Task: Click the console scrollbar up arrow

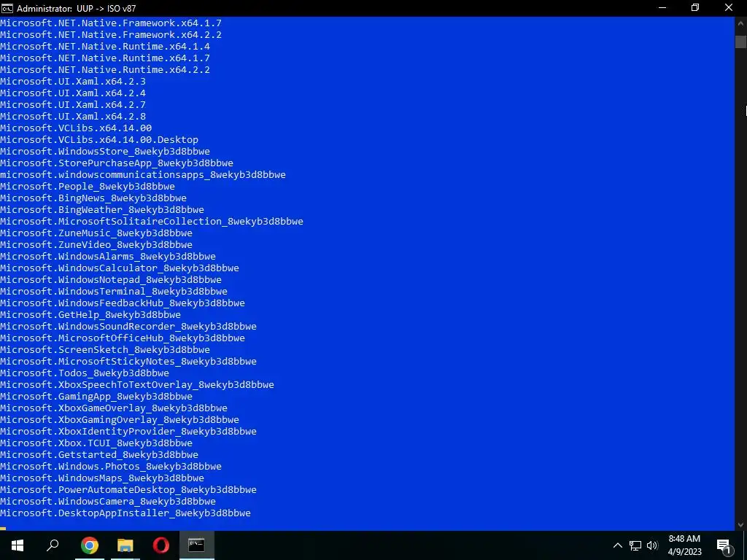Action: click(x=740, y=22)
